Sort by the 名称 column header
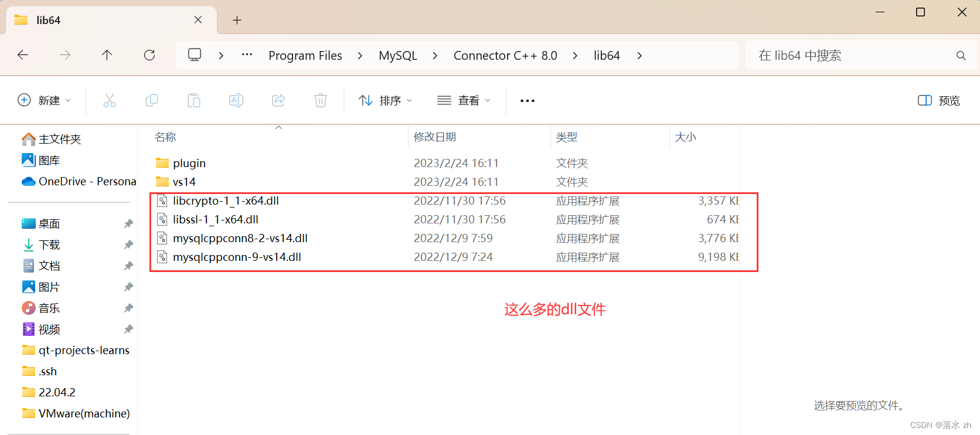Screen dimensions: 980x435 pyautogui.click(x=165, y=137)
